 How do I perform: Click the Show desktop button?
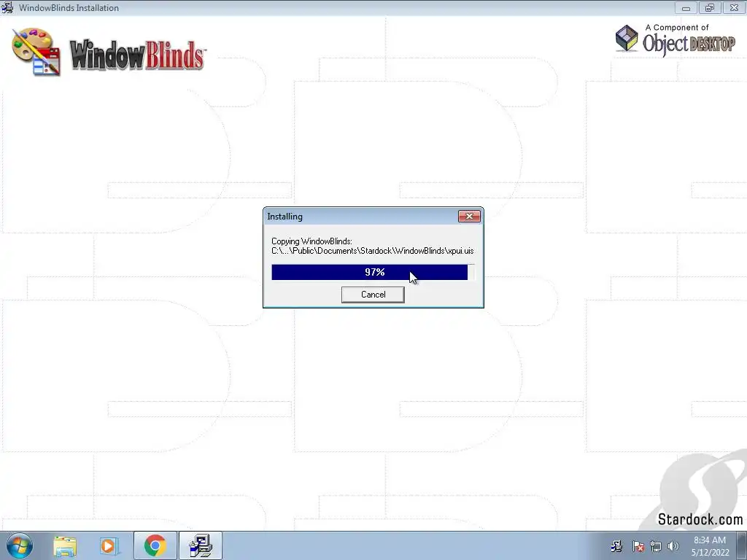742,545
